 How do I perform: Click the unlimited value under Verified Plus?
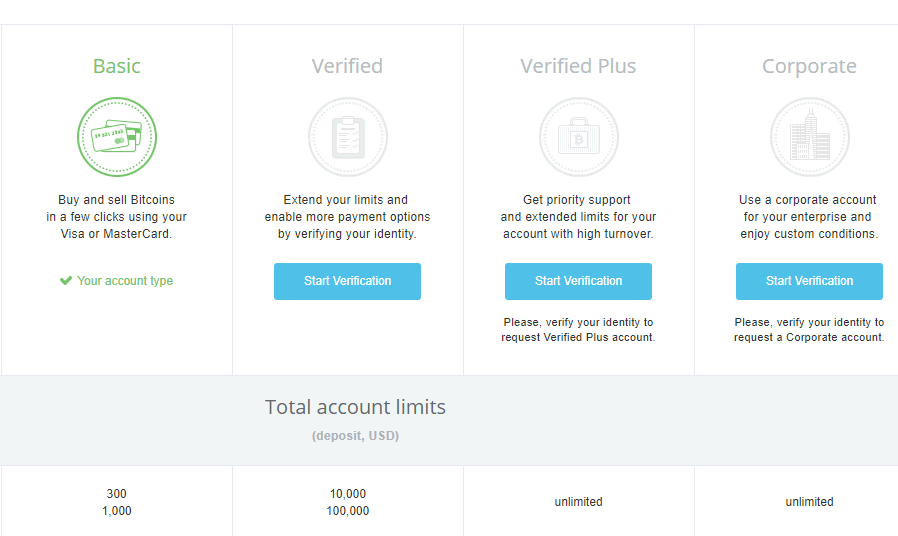[578, 502]
